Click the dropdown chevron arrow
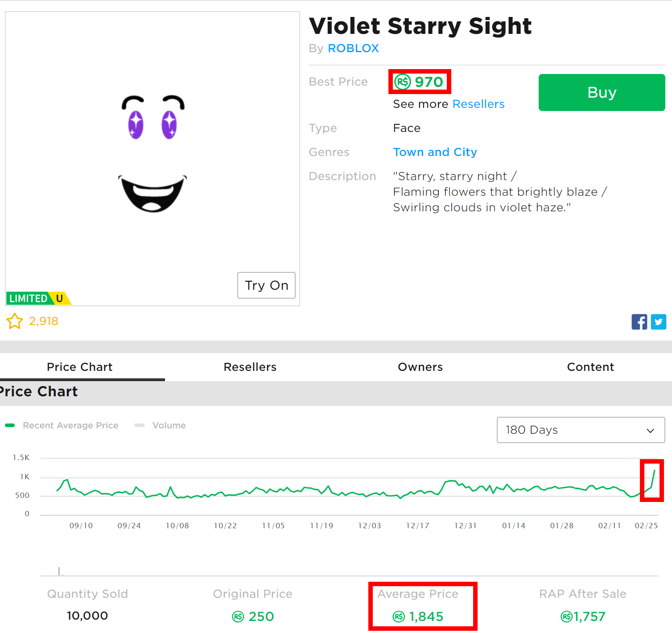 point(650,431)
